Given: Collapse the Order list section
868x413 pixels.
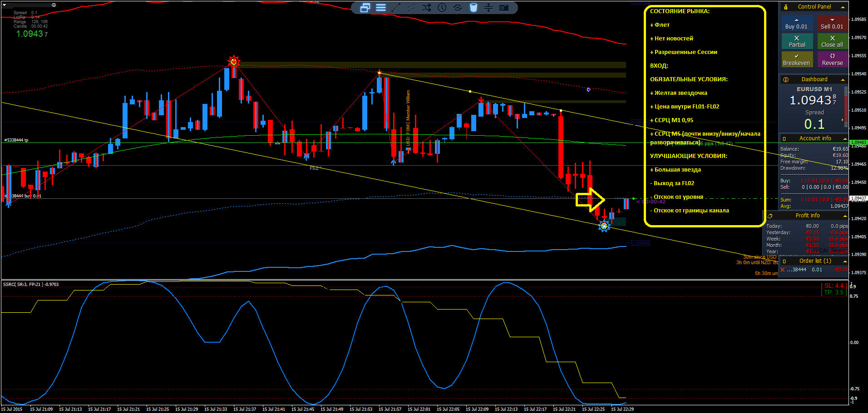Looking at the screenshot, I should tap(845, 261).
